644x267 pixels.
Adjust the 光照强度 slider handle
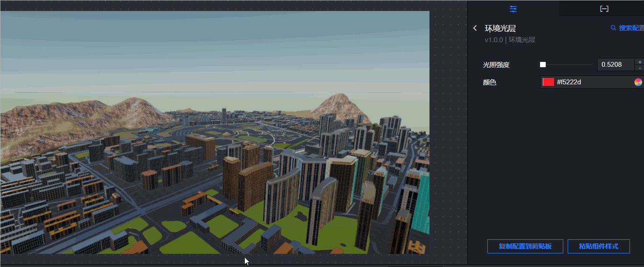(543, 65)
